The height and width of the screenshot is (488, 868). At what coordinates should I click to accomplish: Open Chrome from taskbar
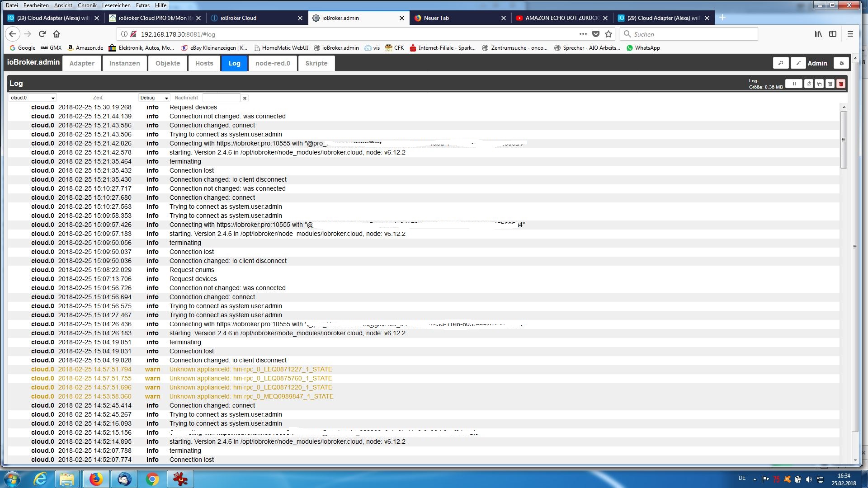pyautogui.click(x=152, y=479)
